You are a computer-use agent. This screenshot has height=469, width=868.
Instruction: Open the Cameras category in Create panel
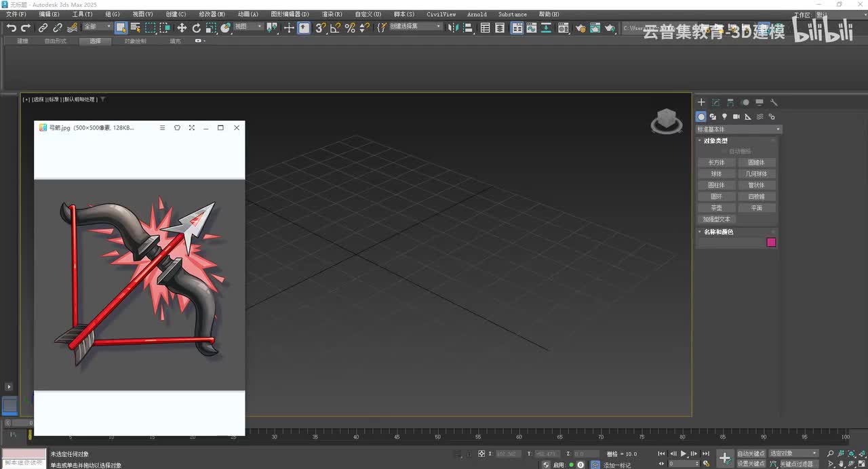click(x=736, y=117)
